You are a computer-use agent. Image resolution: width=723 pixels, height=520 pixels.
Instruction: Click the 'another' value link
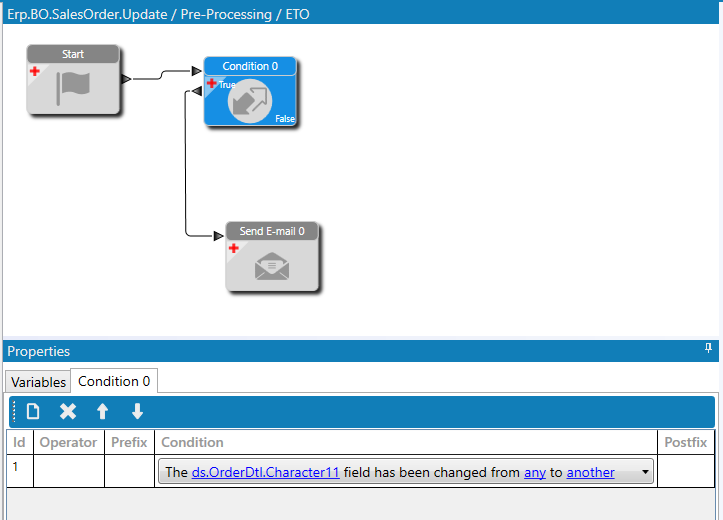[x=591, y=473]
